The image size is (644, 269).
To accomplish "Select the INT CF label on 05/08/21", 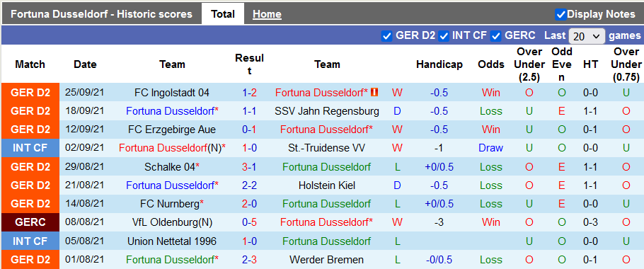I will click(x=30, y=241).
